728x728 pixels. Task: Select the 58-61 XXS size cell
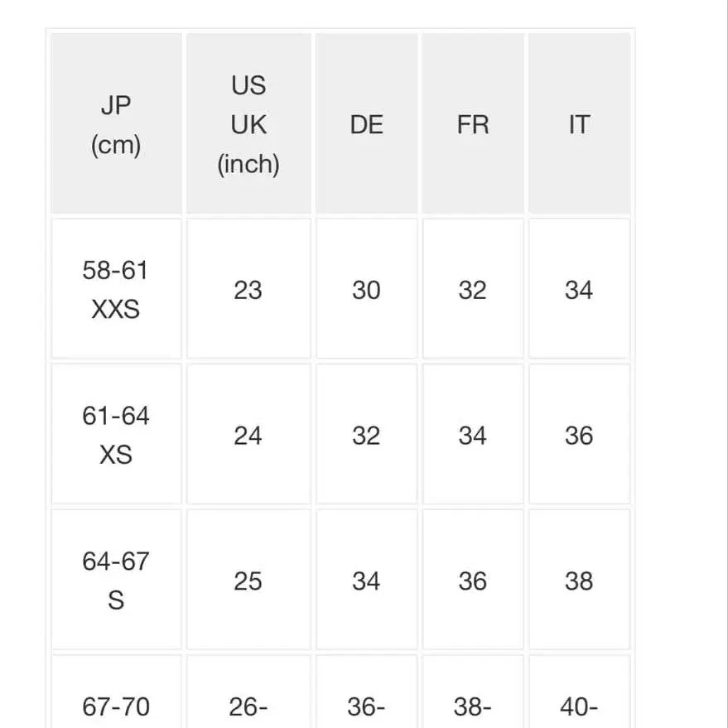[116, 289]
